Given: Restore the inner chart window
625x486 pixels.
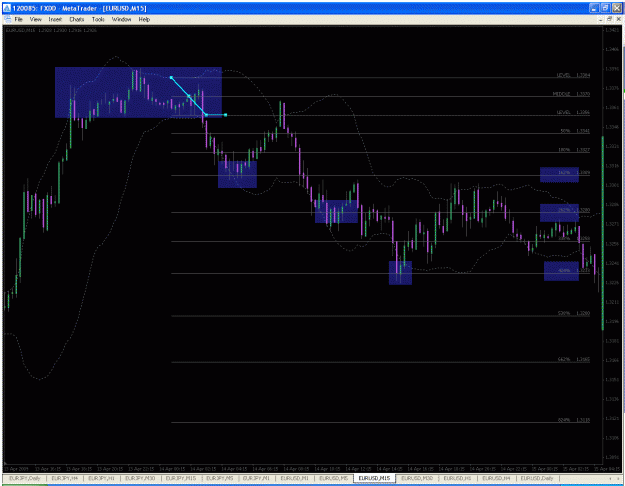Looking at the screenshot, I should pos(610,19).
